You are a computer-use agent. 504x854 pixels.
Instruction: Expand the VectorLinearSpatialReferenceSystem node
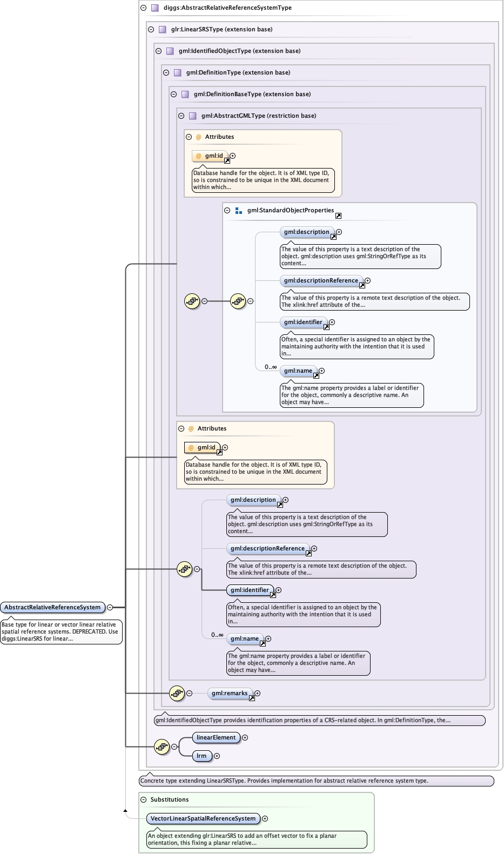(x=265, y=818)
